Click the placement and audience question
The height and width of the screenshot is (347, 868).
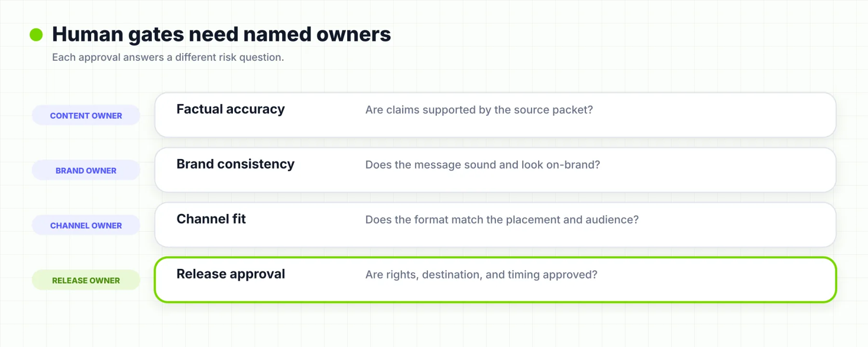pyautogui.click(x=502, y=220)
